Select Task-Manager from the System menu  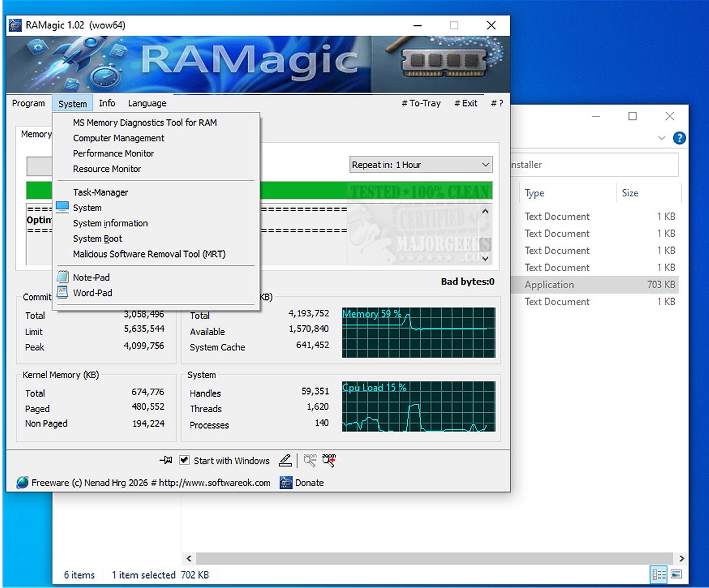tap(100, 192)
